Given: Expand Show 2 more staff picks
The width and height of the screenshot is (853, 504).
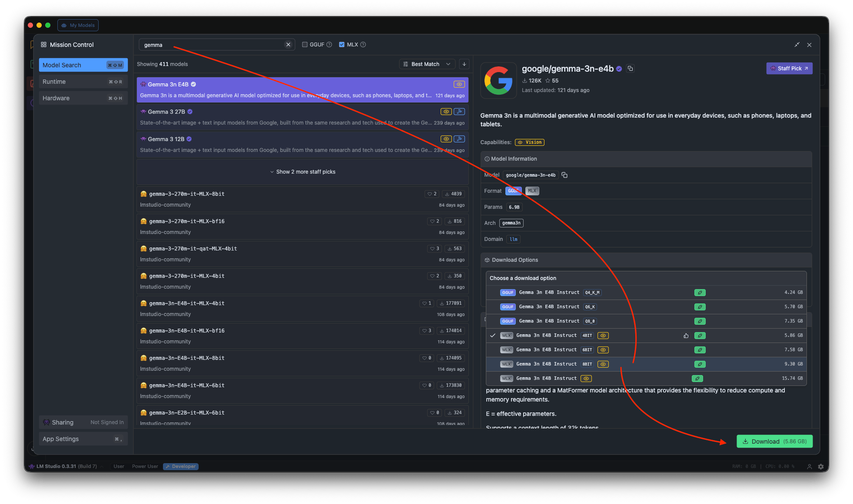Looking at the screenshot, I should (x=302, y=172).
